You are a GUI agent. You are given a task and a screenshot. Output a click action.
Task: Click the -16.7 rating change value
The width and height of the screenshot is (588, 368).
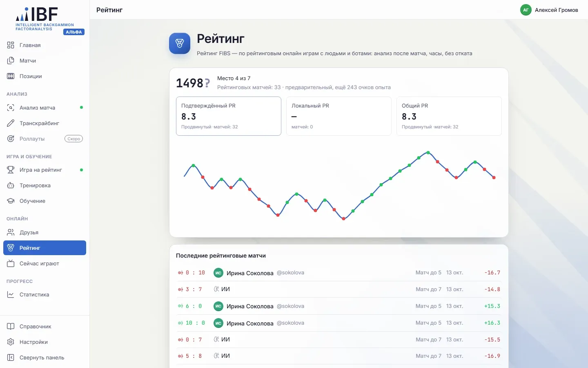click(492, 273)
